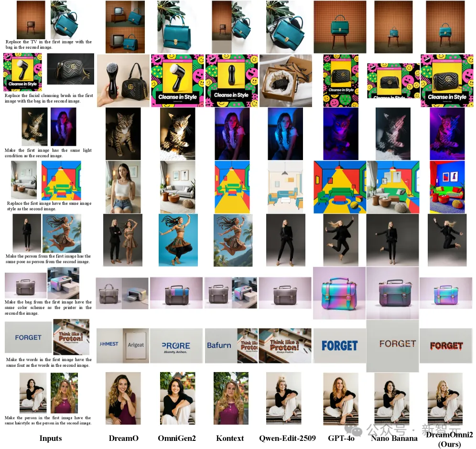Click the 'DreamO' column label

123,438
